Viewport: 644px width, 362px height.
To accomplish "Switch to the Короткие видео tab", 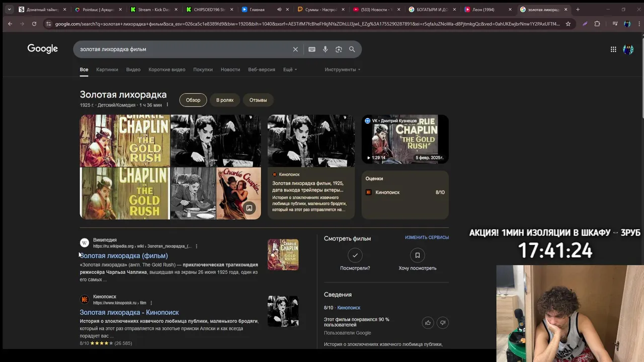I will point(167,69).
